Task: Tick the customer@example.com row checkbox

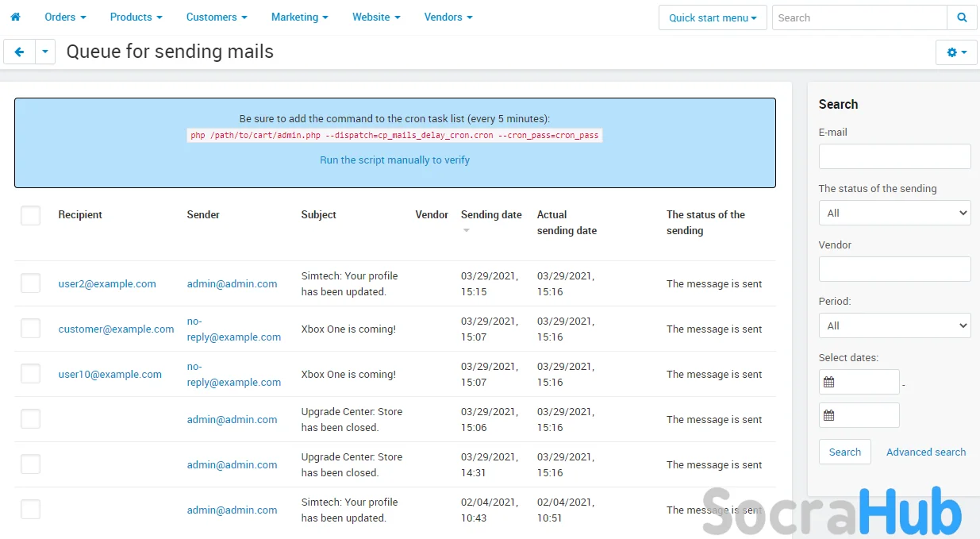Action: pos(30,329)
